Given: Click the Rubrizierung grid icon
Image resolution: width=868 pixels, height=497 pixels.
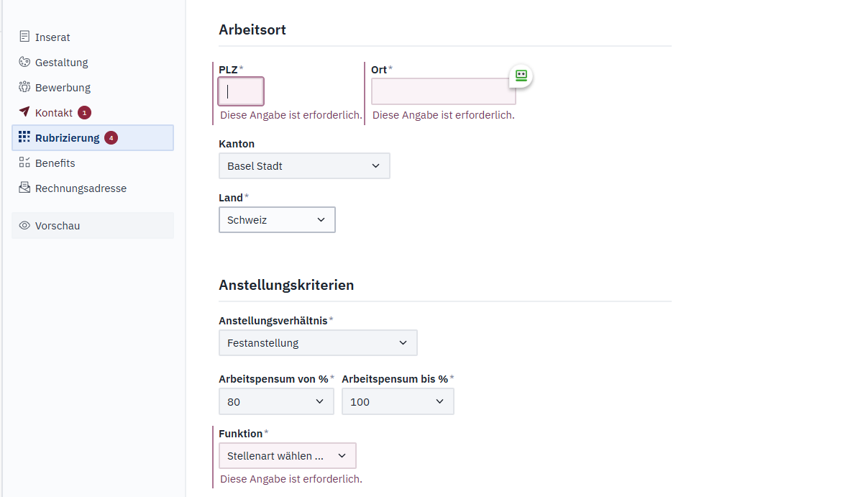Looking at the screenshot, I should point(24,137).
